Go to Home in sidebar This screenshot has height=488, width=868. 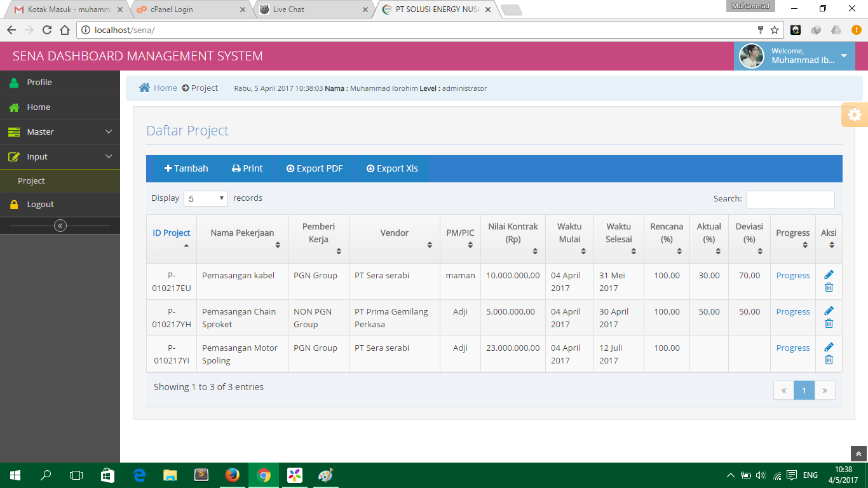60,107
